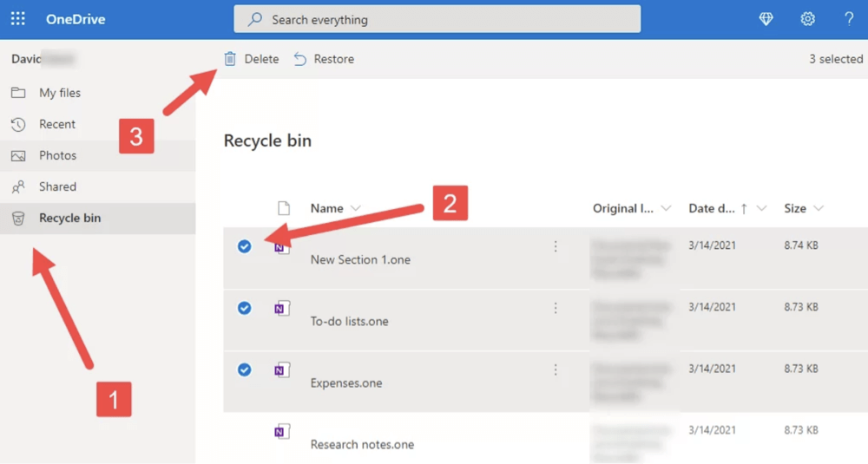This screenshot has width=868, height=464.
Task: Open Recent files view
Action: (97, 124)
